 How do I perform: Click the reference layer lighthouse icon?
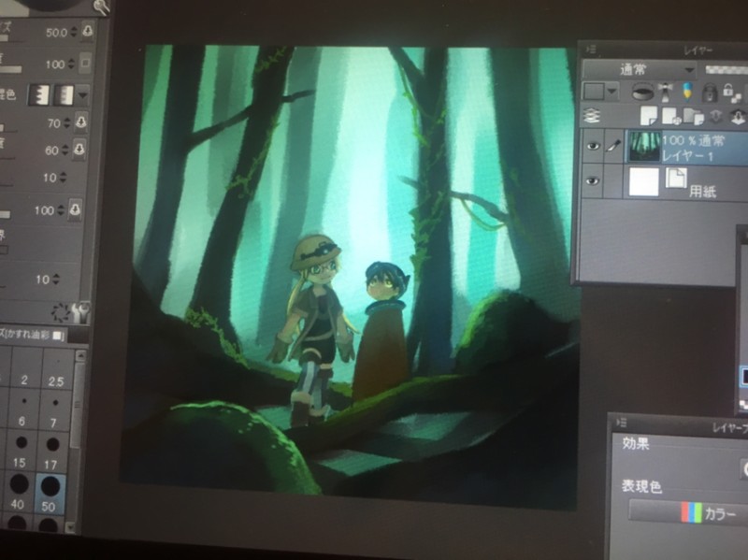coord(665,91)
